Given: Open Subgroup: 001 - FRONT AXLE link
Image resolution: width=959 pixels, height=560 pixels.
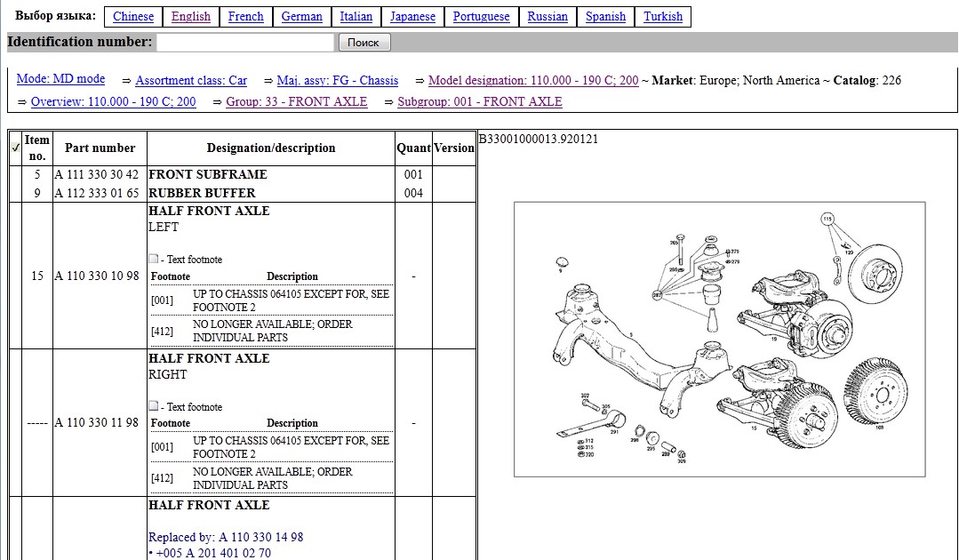Looking at the screenshot, I should pos(480,101).
